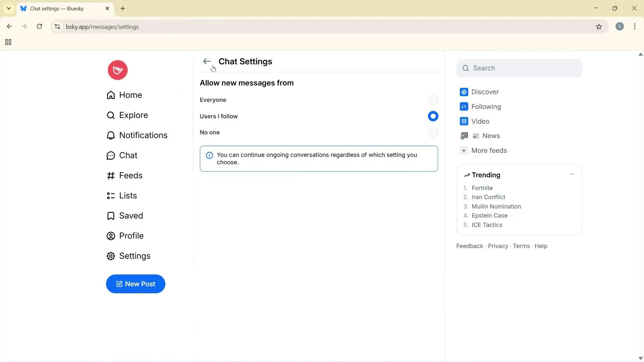Open Settings with the gear icon
644x362 pixels.
point(111,256)
